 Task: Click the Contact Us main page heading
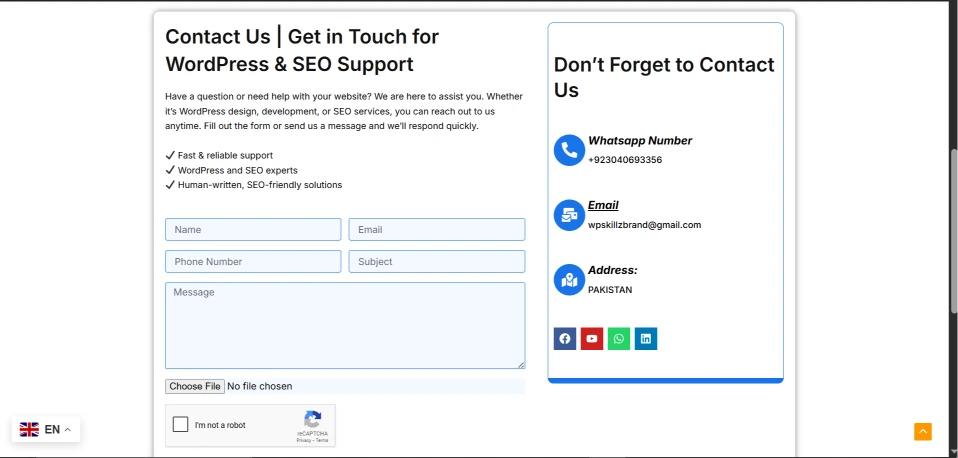[302, 50]
